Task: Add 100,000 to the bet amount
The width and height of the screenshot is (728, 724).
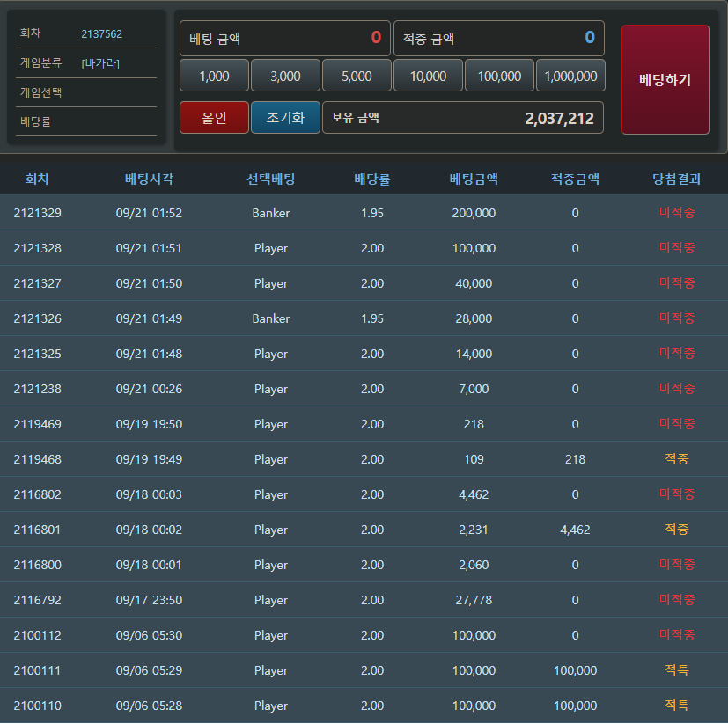Action: coord(500,76)
